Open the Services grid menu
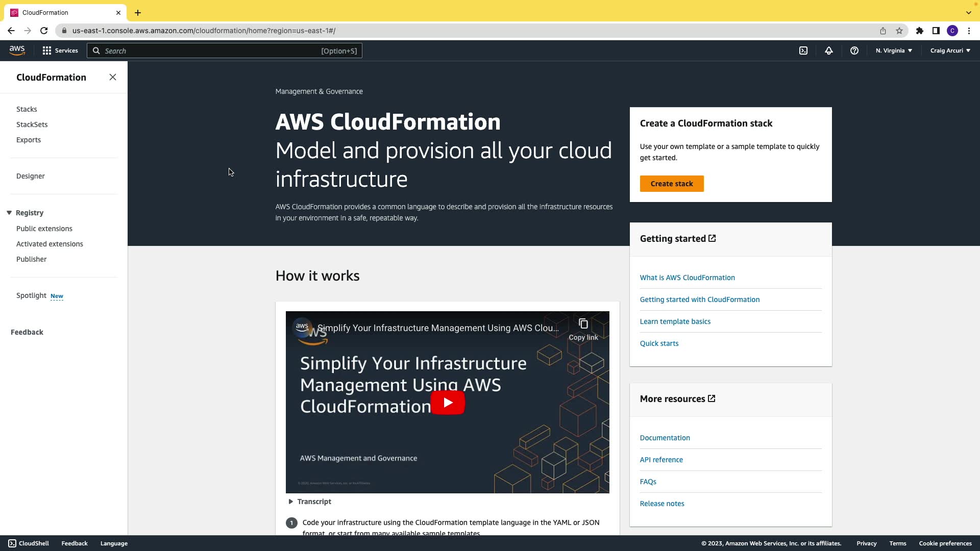Viewport: 980px width, 551px height. [x=60, y=51]
